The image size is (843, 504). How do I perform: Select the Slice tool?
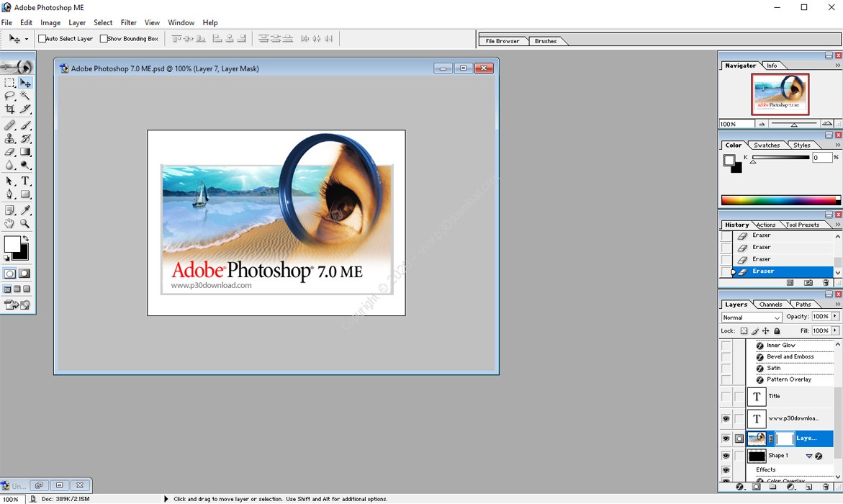25,109
